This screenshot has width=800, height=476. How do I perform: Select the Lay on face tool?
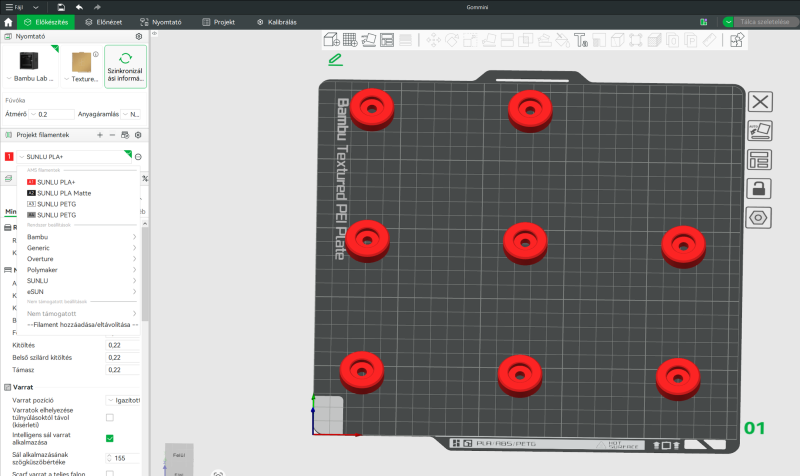[489, 40]
